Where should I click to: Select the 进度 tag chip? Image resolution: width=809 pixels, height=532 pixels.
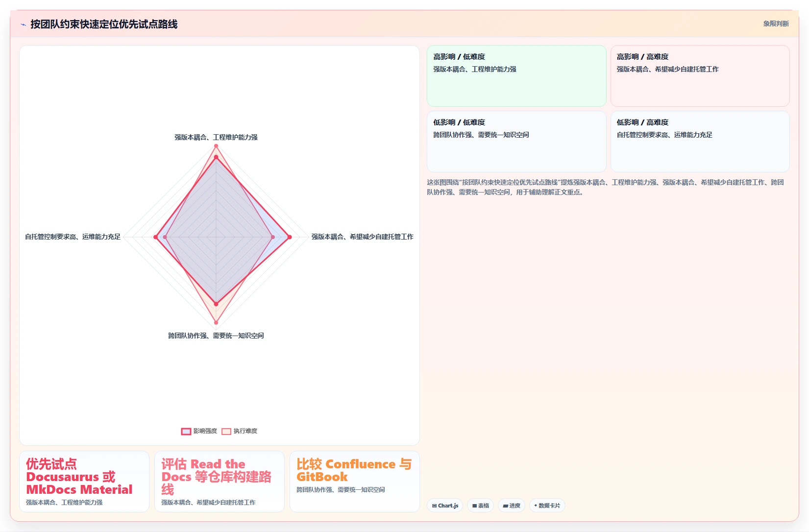512,506
